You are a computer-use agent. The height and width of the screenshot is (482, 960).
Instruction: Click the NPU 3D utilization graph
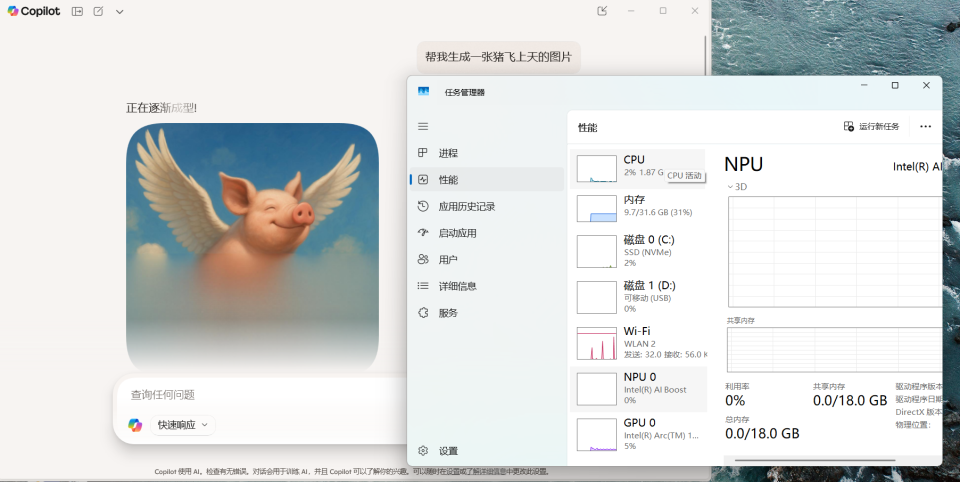834,252
